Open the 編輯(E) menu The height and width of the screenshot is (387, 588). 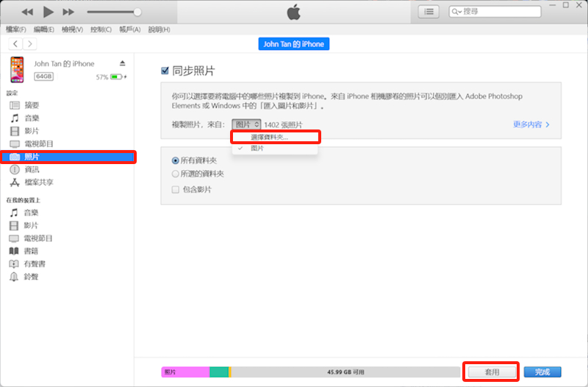click(x=44, y=29)
